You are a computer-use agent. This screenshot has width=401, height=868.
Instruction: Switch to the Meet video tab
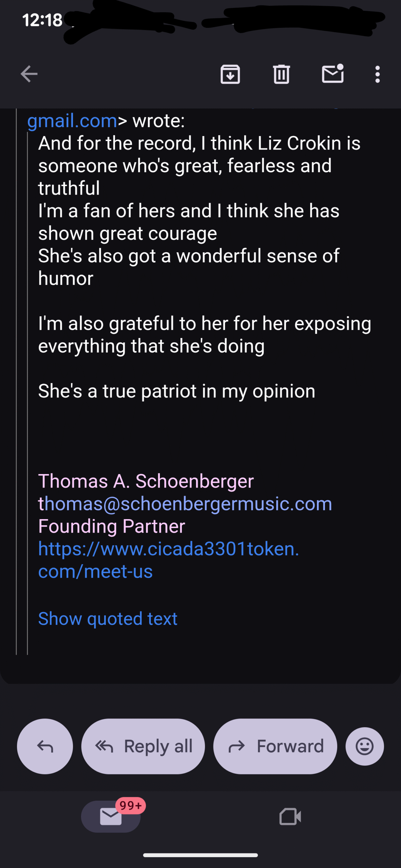click(290, 816)
